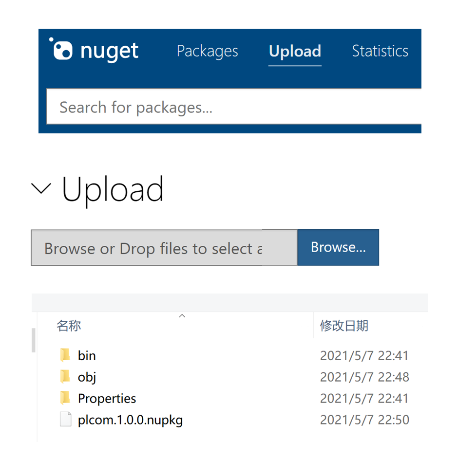Screen dimensions: 476x459
Task: Select the Properties folder icon
Action: [x=65, y=398]
